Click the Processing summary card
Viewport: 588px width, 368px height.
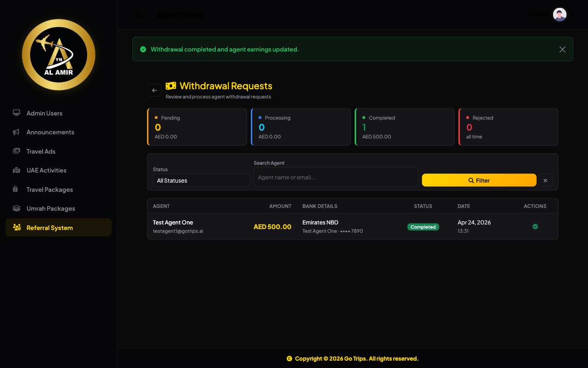click(301, 127)
